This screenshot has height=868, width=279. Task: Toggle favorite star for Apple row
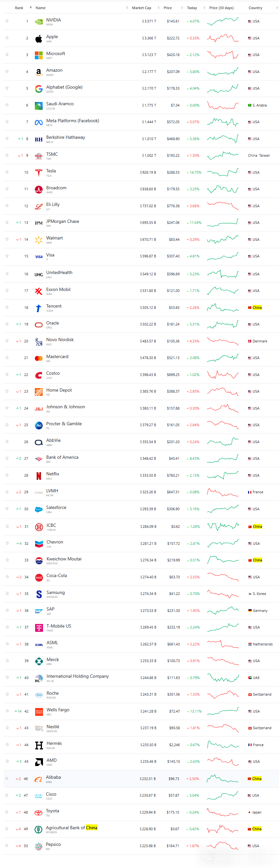[x=7, y=38]
